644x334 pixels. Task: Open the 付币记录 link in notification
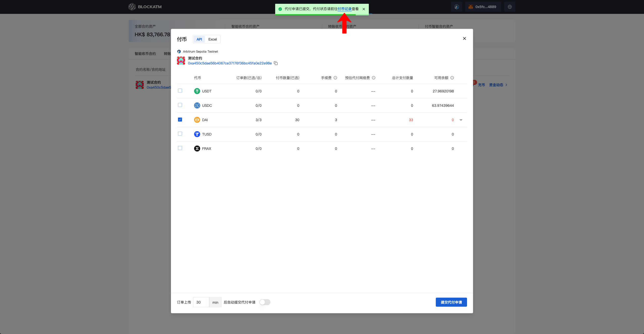[344, 9]
